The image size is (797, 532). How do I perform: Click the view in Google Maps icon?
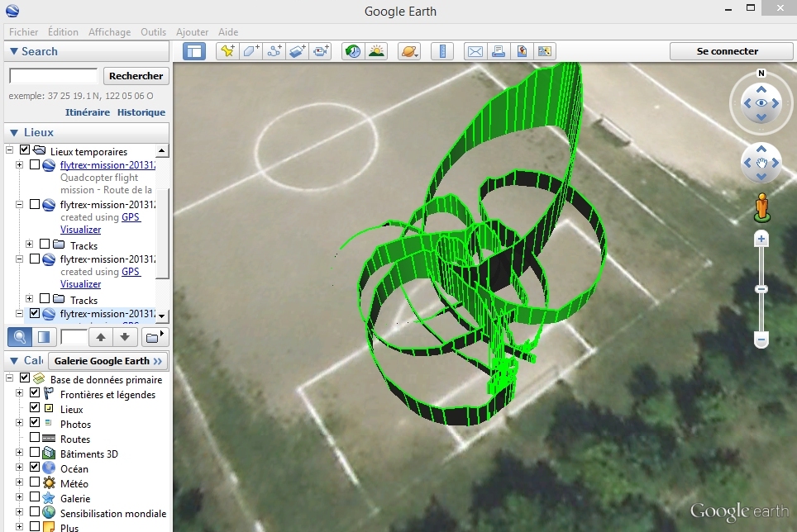point(544,51)
